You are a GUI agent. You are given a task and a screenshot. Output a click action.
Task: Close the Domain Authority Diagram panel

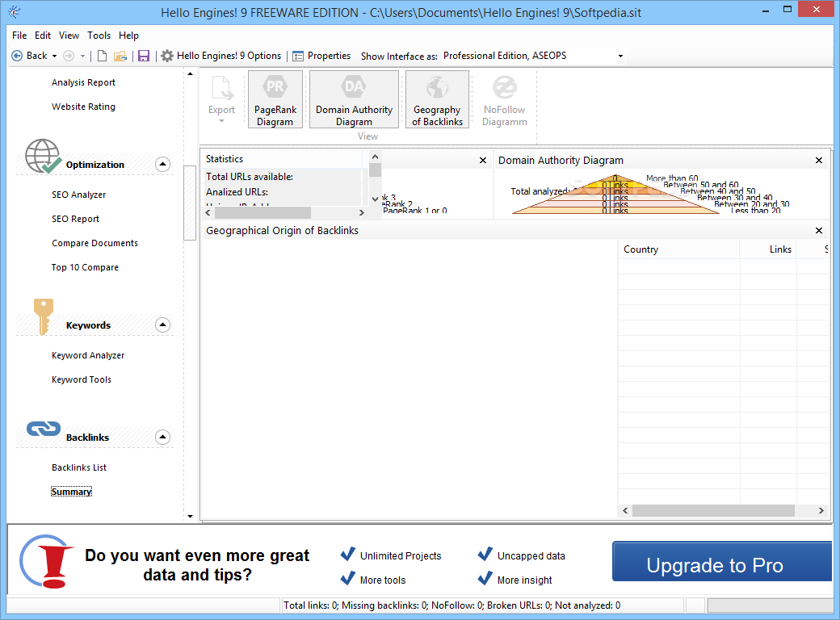point(818,160)
